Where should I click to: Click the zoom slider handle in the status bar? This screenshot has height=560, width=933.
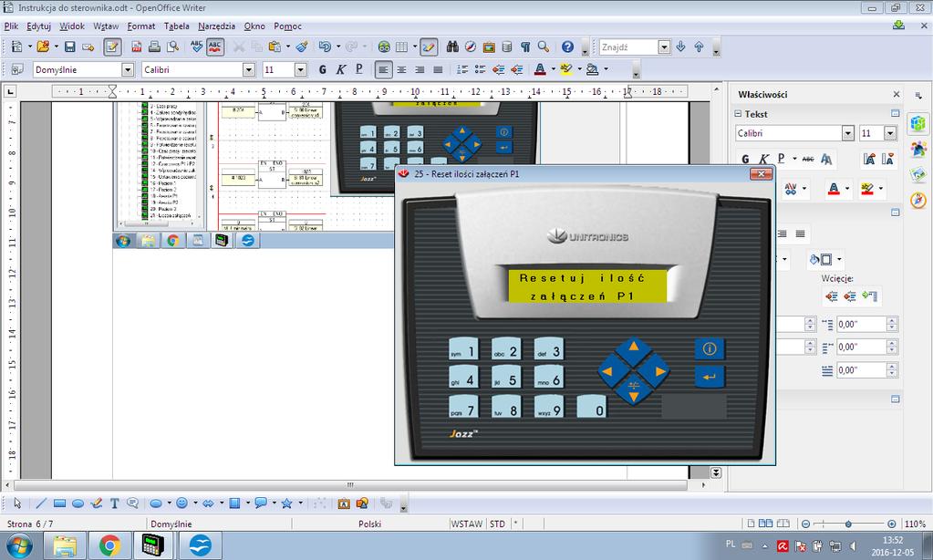[x=848, y=524]
